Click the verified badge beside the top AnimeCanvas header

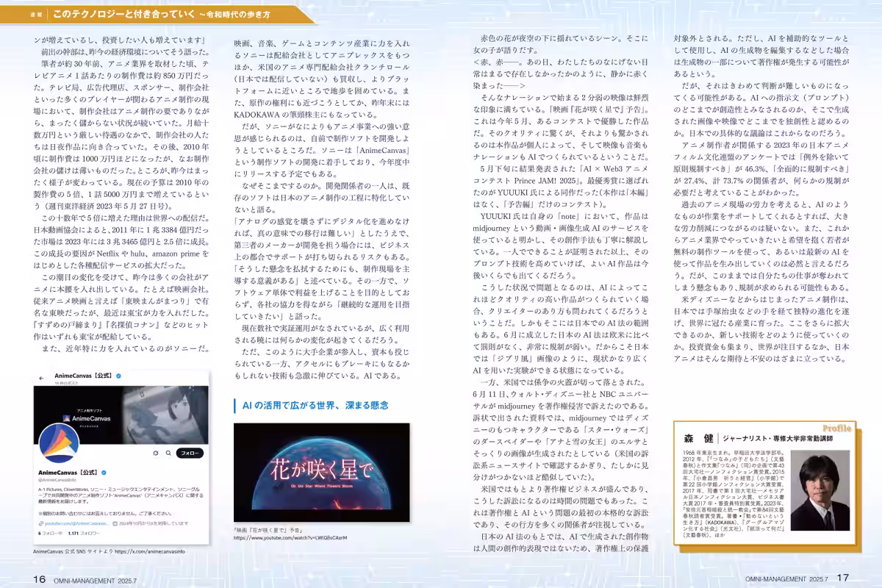(118, 376)
